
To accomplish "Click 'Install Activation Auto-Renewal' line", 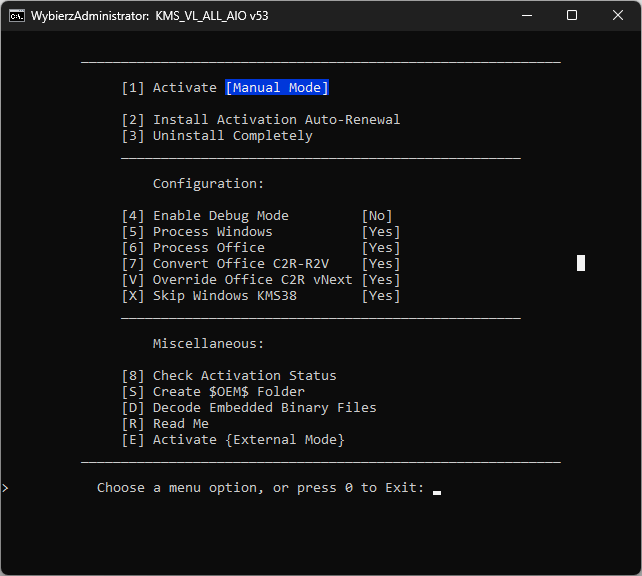I will [276, 120].
